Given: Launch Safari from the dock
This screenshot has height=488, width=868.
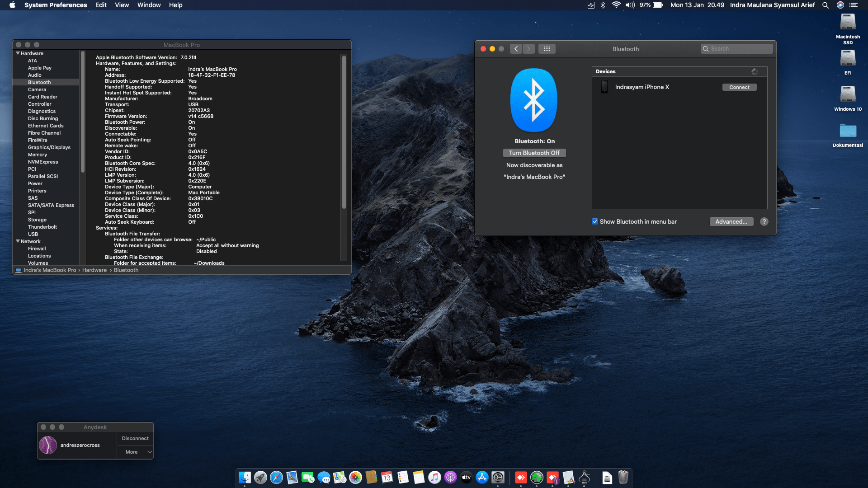Looking at the screenshot, I should point(276,478).
